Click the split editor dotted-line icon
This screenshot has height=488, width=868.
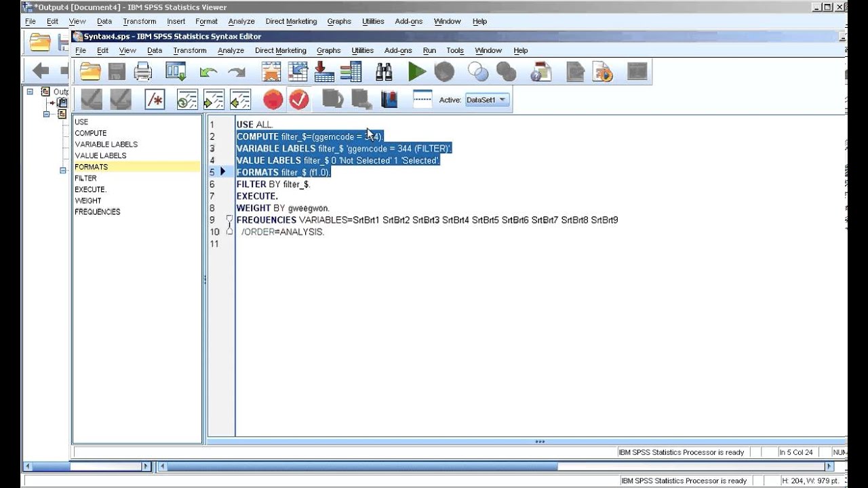[422, 100]
